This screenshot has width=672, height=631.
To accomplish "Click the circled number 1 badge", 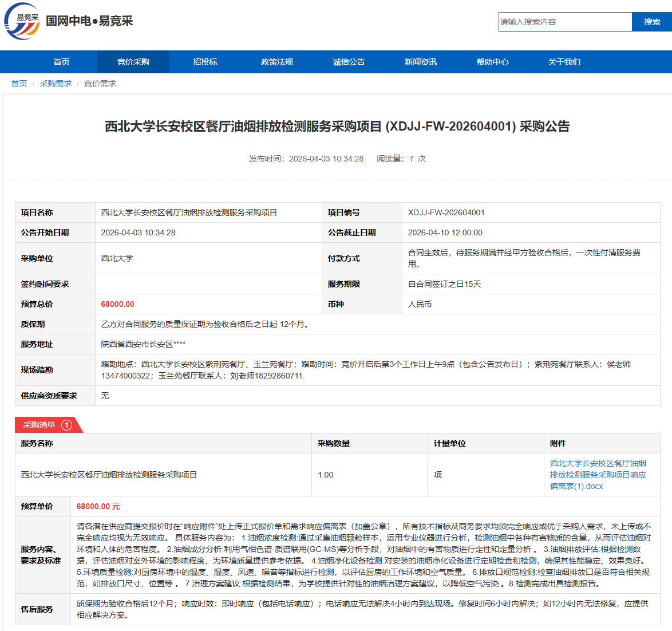I will click(66, 425).
